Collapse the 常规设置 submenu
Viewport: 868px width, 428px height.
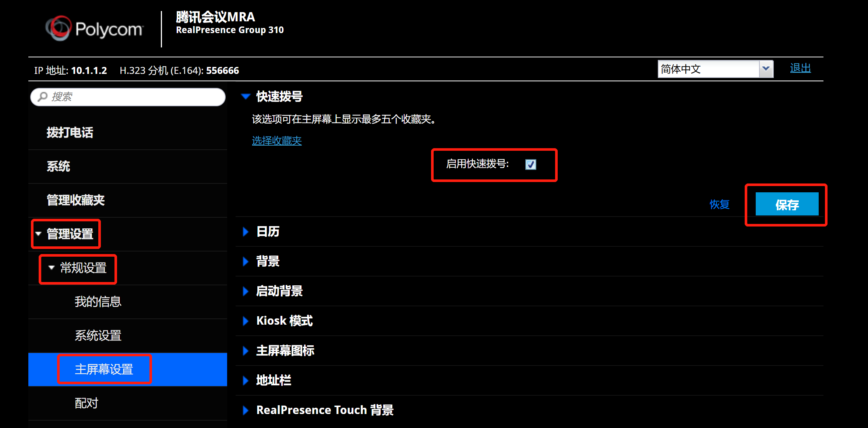pos(52,268)
